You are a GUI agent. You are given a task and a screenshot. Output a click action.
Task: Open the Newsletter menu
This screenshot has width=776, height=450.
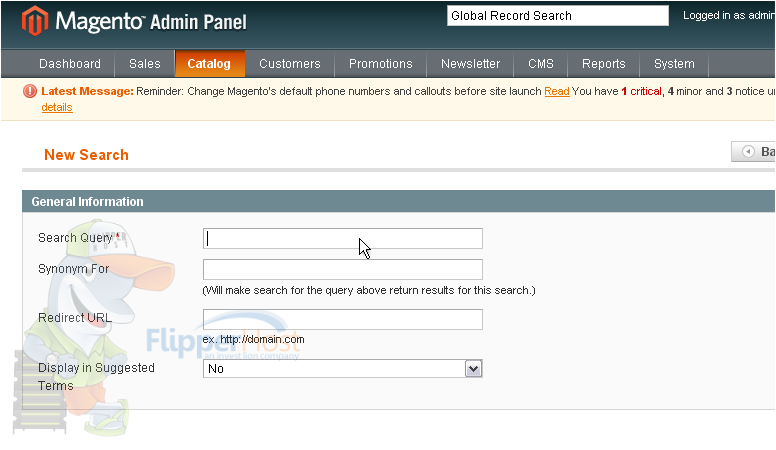pos(470,64)
